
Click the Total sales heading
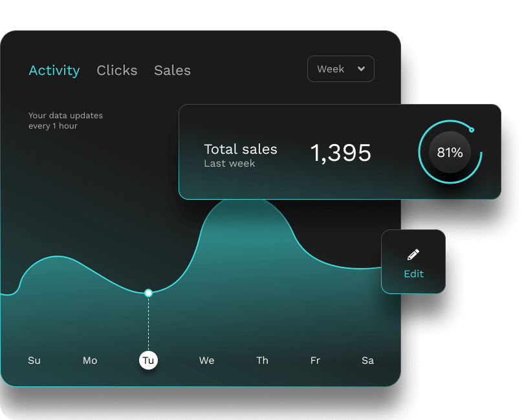click(240, 149)
